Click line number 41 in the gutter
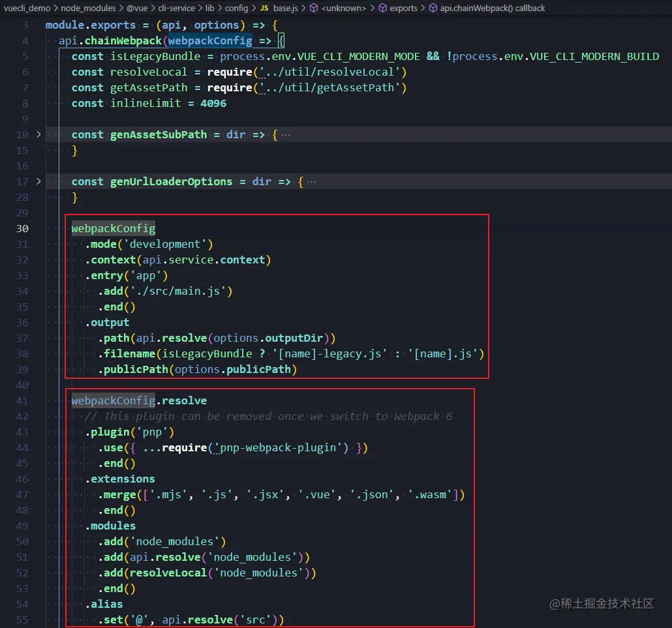This screenshot has width=672, height=628. coord(22,401)
